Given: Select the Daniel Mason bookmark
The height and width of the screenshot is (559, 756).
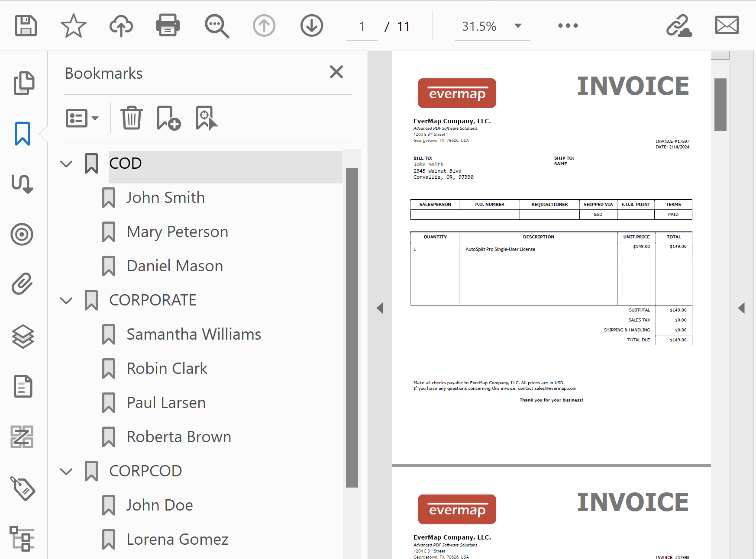Looking at the screenshot, I should [174, 265].
